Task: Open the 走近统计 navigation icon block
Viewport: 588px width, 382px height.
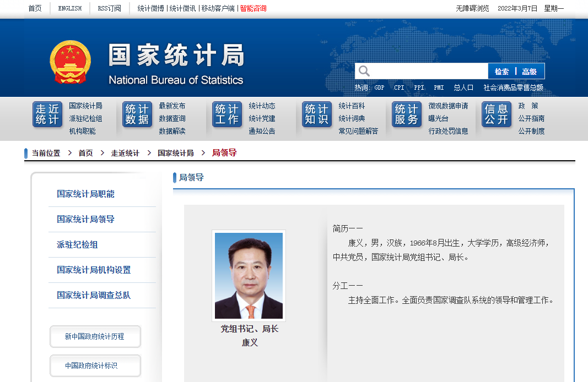Action: coord(47,114)
